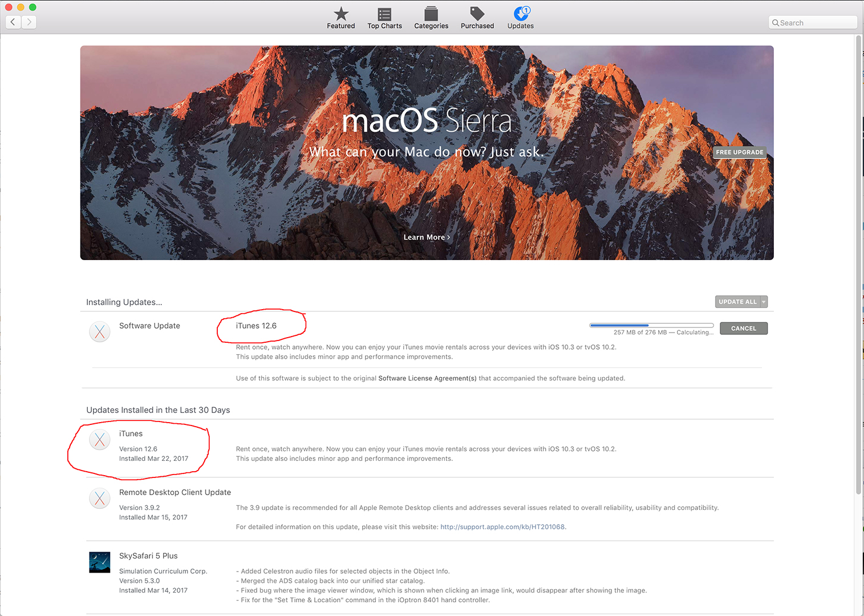This screenshot has height=616, width=864.
Task: Switch to the Purchased tab label
Action: [477, 26]
